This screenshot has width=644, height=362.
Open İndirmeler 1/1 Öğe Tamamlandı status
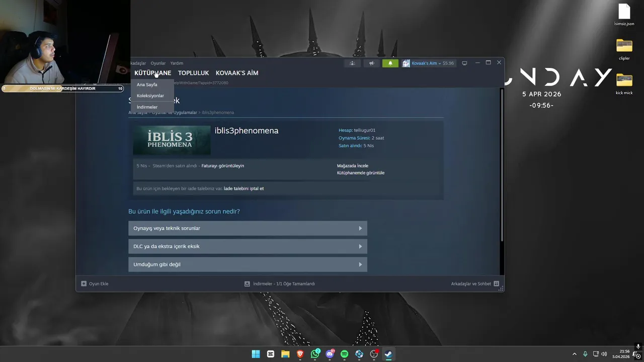coord(284,284)
